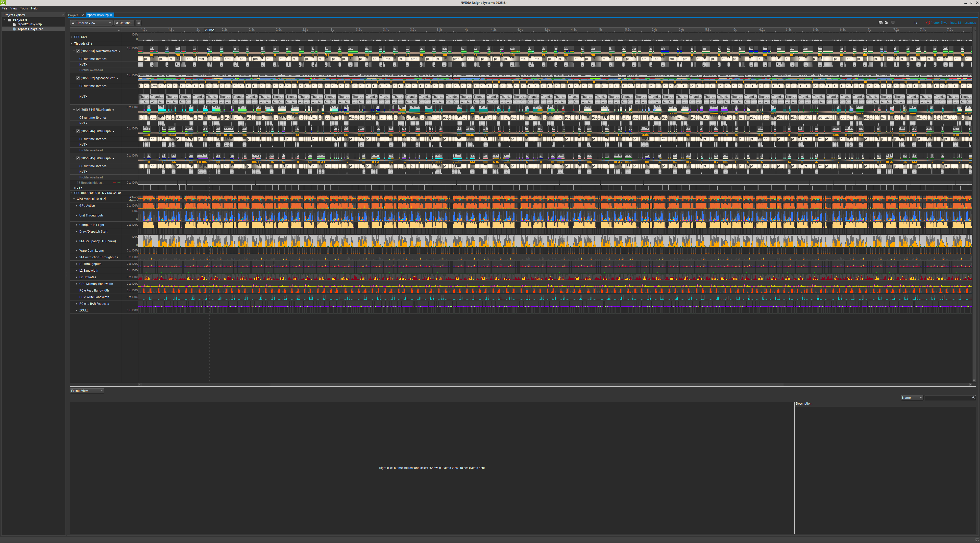
Task: Click the green plus to show hidden threads
Action: tap(119, 183)
